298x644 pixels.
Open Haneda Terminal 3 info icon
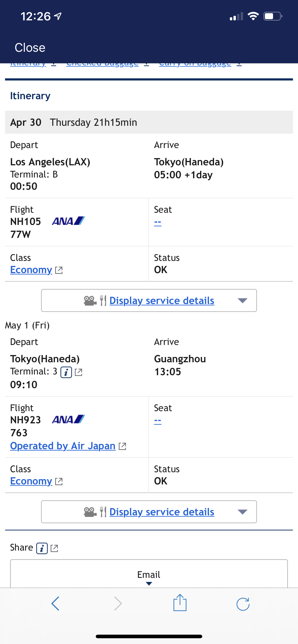click(x=66, y=372)
